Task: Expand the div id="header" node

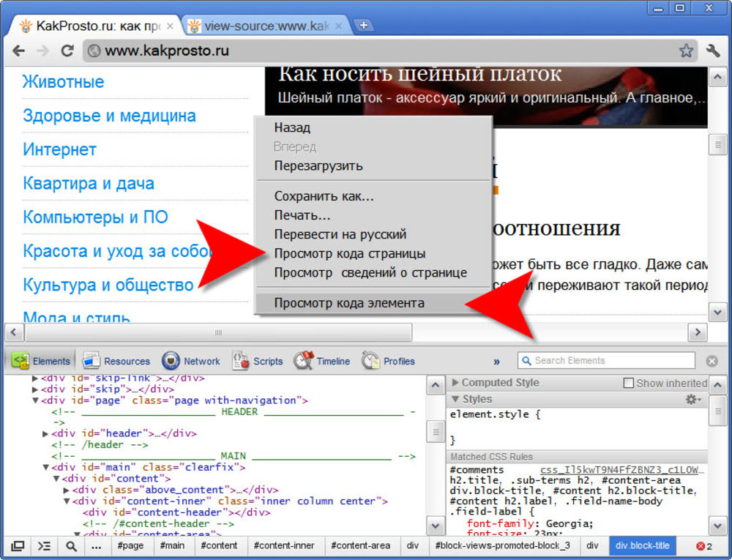Action: (46, 433)
